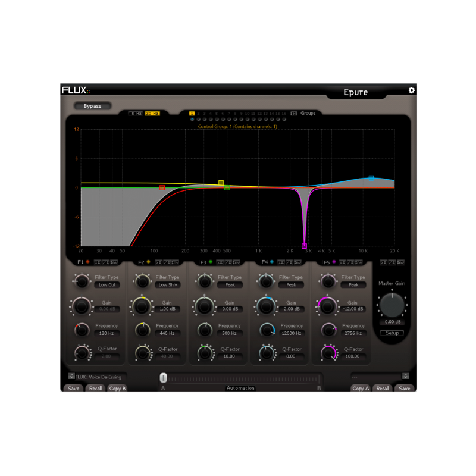Click F2 Gain value 1.00 dB

[168, 309]
